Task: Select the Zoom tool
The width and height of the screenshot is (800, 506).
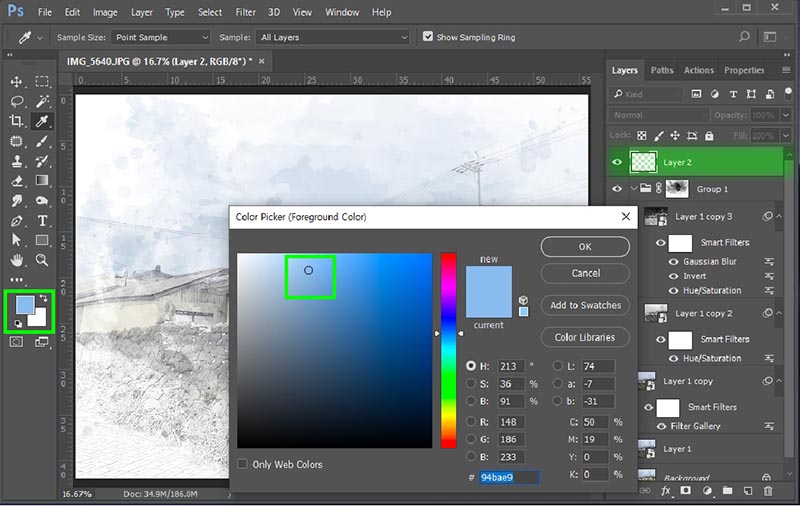Action: pyautogui.click(x=42, y=260)
